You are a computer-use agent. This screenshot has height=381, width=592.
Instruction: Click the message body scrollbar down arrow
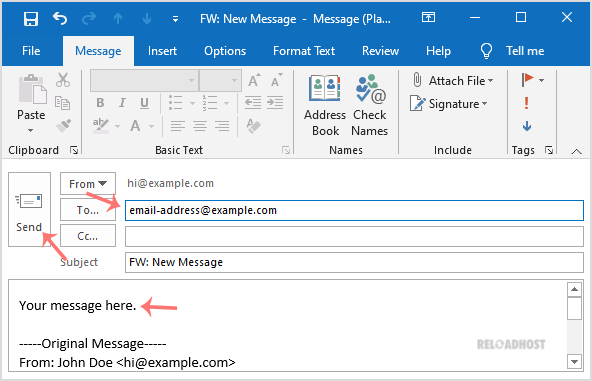(x=574, y=362)
